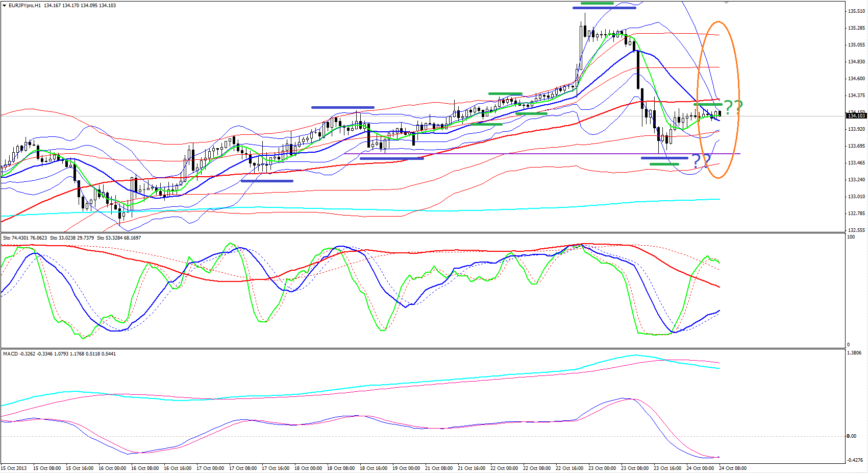Viewport: 868px width, 473px height.
Task: Click the 15 Oct 2013 date label
Action: 14,468
